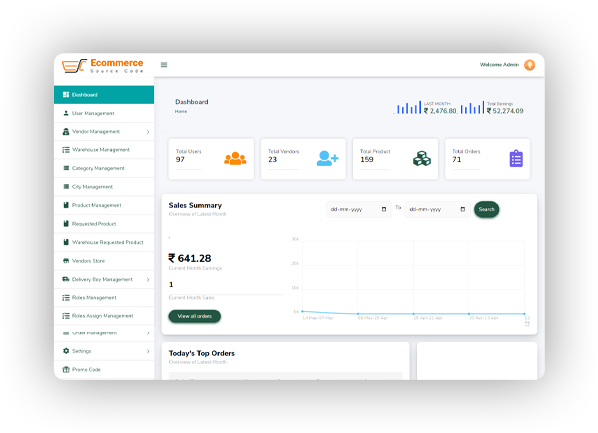Expand the Settings submenu chevron
The width and height of the screenshot is (598, 433).
pyautogui.click(x=148, y=351)
